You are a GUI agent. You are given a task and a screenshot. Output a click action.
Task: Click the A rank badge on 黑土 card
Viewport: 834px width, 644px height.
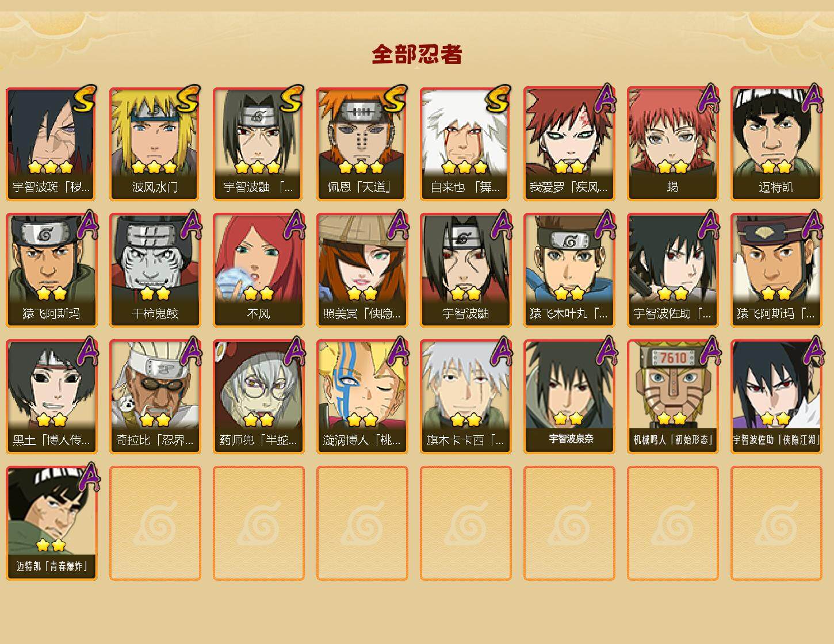click(x=86, y=351)
